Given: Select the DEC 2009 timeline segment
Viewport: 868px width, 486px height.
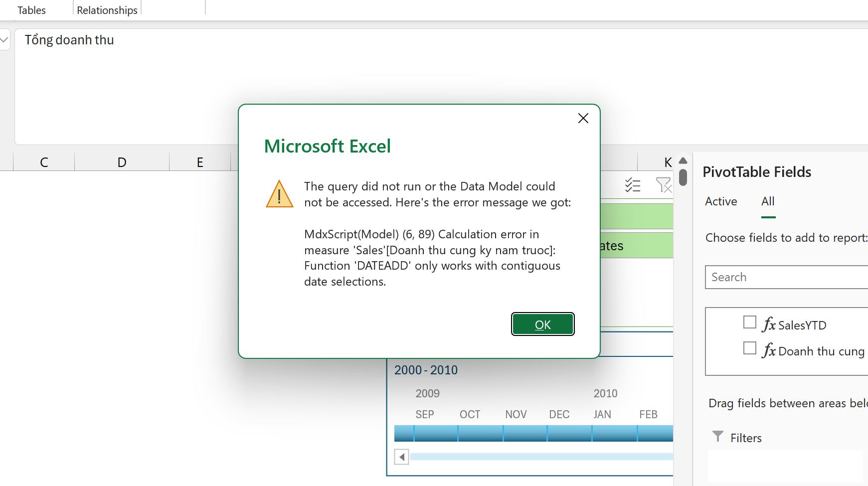Looking at the screenshot, I should click(570, 433).
